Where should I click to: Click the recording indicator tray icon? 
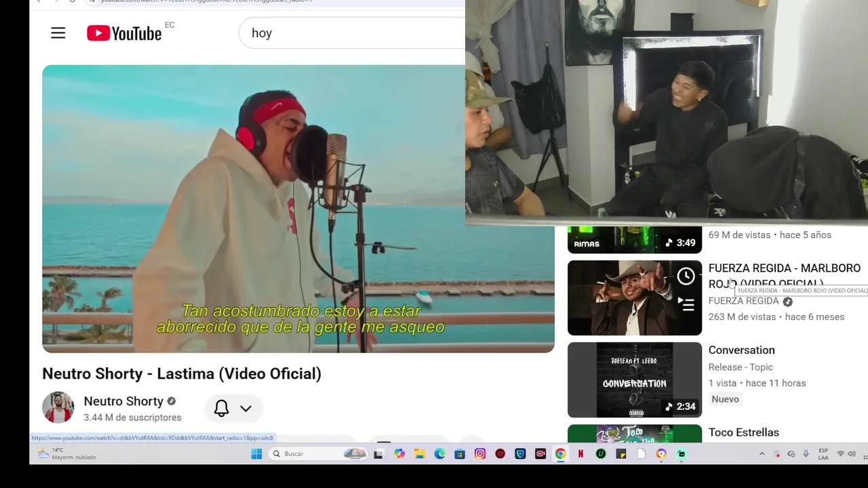[x=776, y=454]
